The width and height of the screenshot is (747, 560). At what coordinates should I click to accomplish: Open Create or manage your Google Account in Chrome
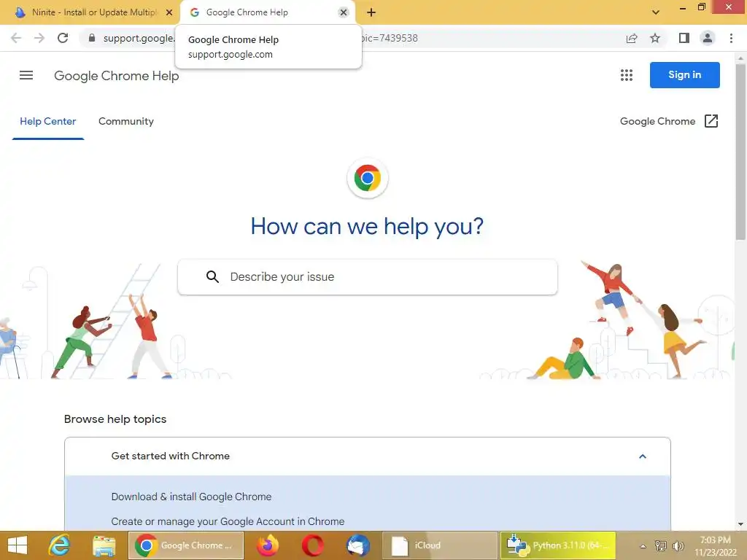(x=228, y=521)
